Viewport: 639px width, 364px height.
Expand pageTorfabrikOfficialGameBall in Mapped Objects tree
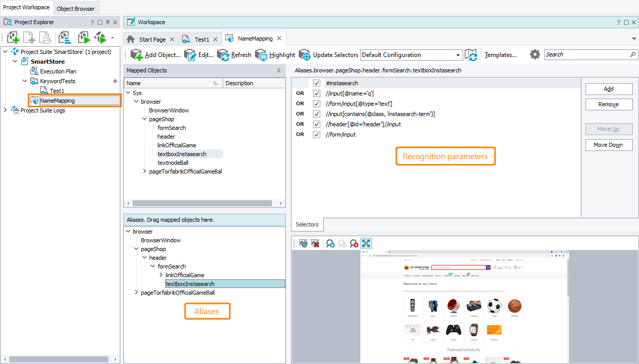tap(144, 171)
